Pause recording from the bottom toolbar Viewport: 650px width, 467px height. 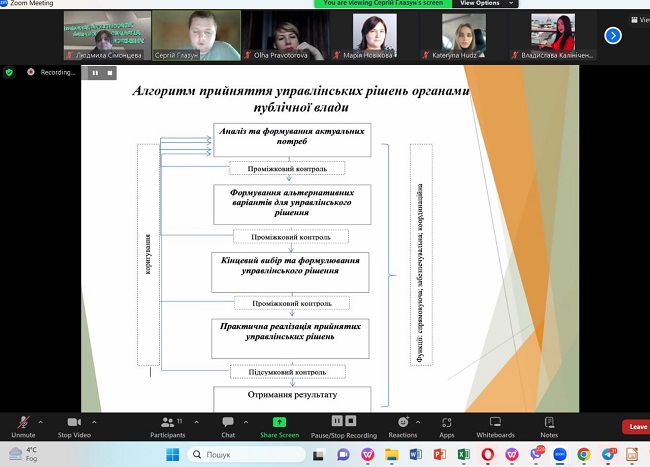pyautogui.click(x=337, y=421)
